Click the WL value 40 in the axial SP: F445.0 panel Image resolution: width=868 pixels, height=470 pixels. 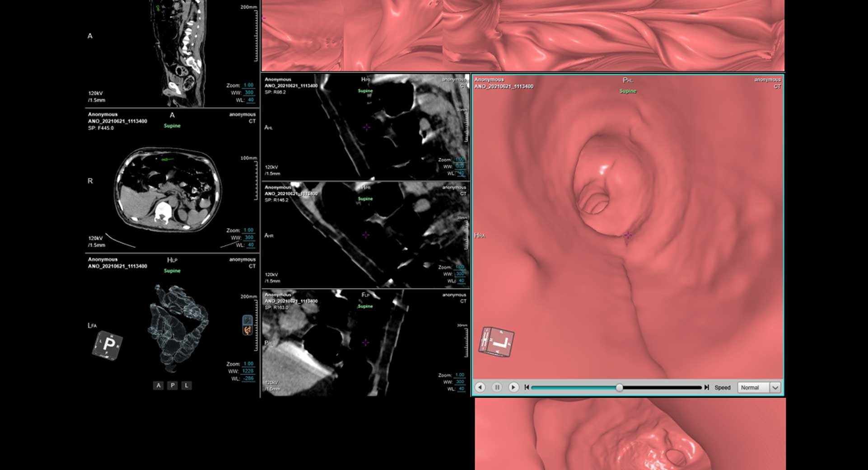251,245
